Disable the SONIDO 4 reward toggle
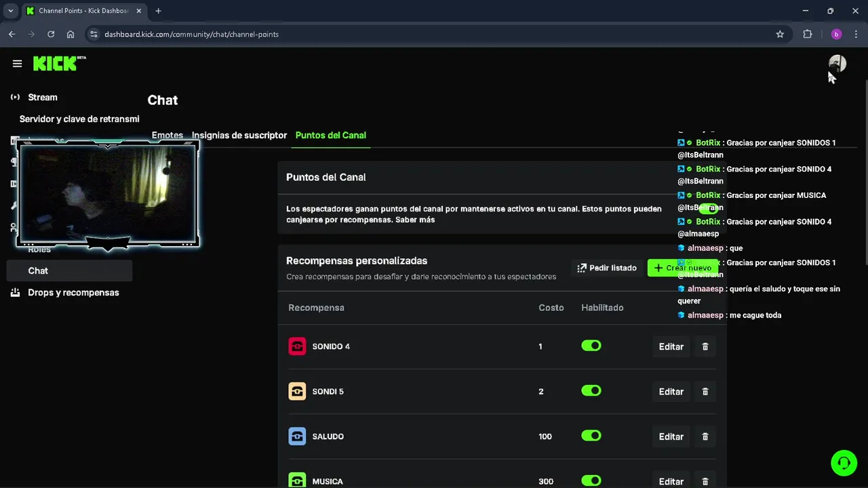This screenshot has width=868, height=488. 591,346
